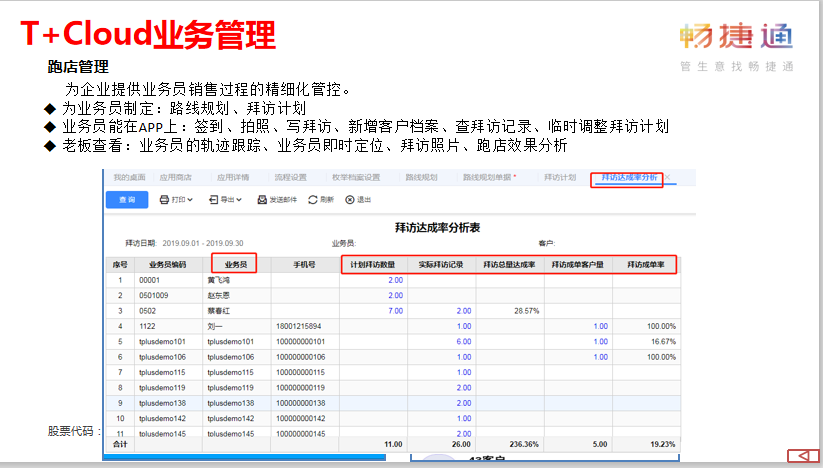This screenshot has width=823, height=468.
Task: Click phone number 100000000115
Action: [x=300, y=372]
